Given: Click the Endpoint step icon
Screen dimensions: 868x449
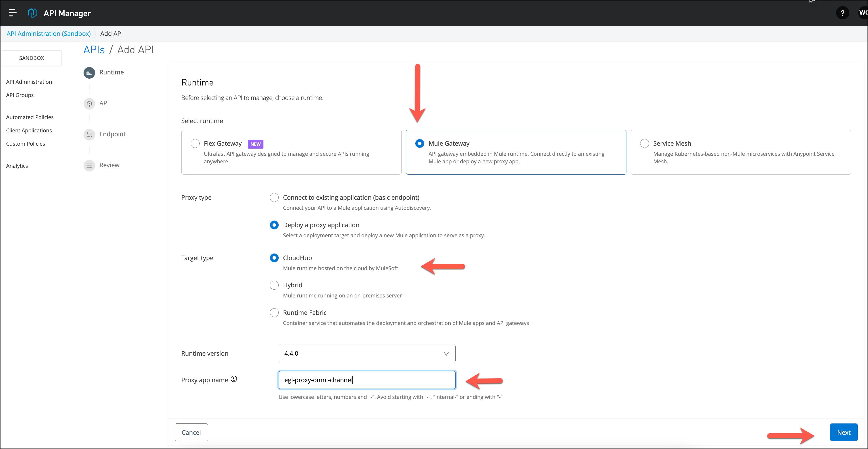Looking at the screenshot, I should tap(89, 134).
